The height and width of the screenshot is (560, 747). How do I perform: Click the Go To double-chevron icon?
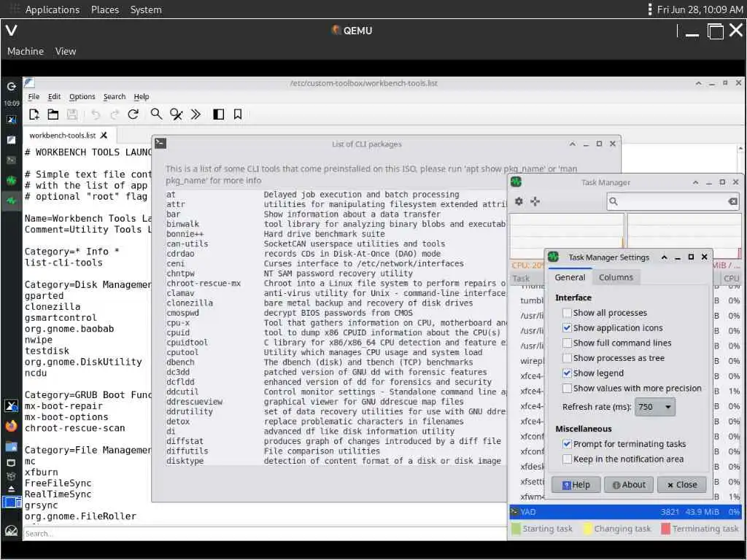[196, 114]
